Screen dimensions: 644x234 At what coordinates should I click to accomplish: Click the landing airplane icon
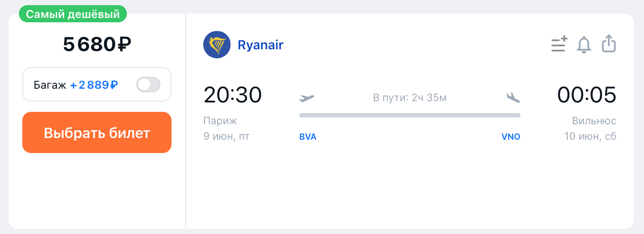(513, 98)
